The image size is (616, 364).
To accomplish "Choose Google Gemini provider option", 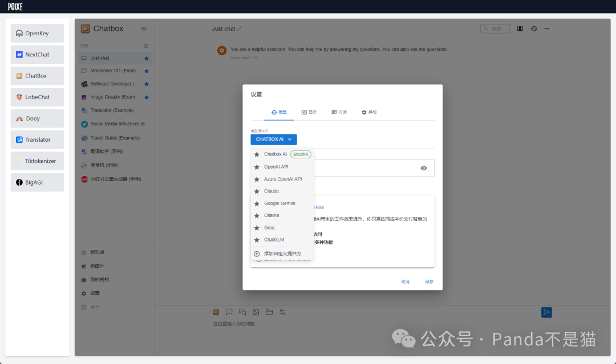I will click(x=282, y=203).
